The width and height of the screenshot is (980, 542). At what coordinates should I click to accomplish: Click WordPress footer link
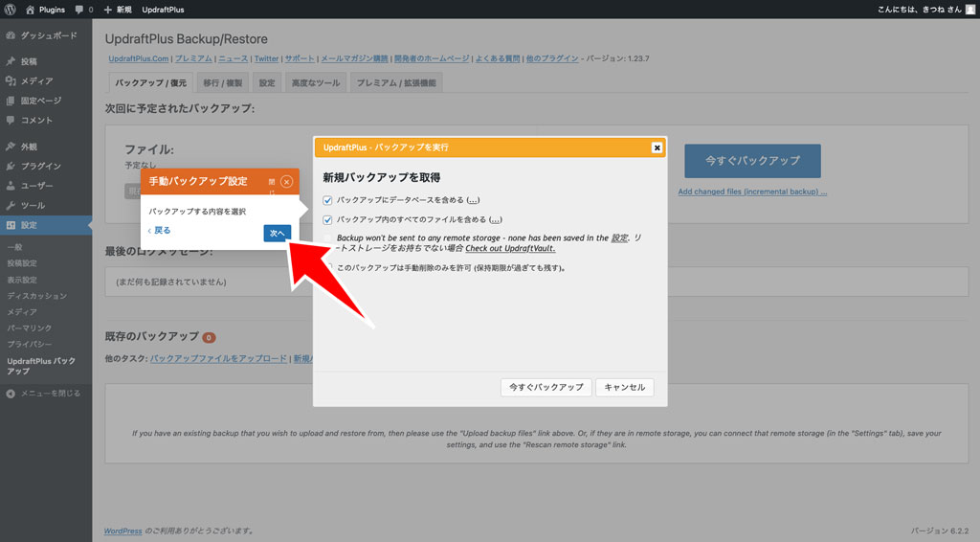122,531
